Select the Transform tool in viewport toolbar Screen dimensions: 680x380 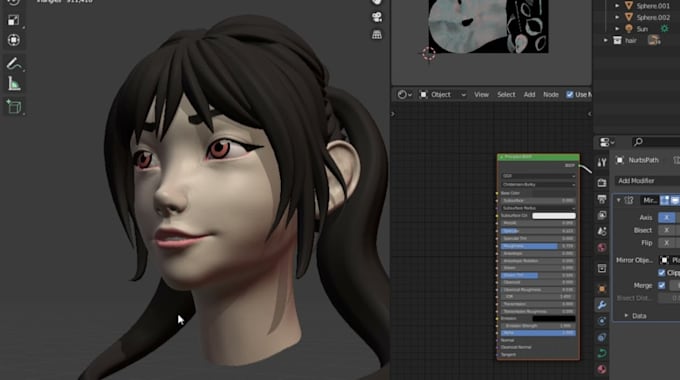click(13, 40)
